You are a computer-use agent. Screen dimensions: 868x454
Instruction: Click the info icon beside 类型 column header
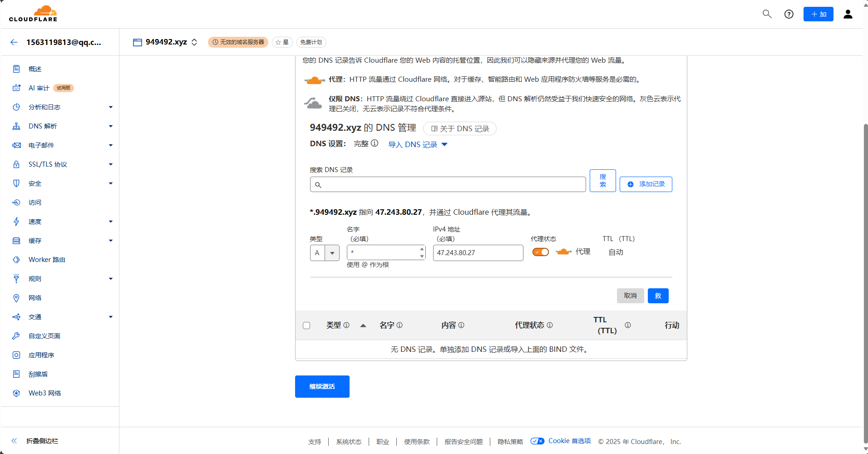346,325
